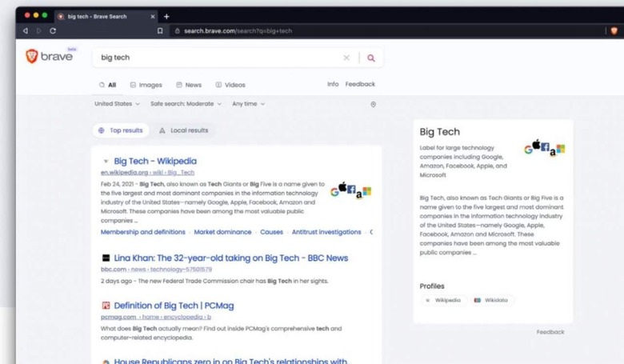The width and height of the screenshot is (624, 364).
Task: Click the magnifier search button icon
Action: (x=370, y=58)
